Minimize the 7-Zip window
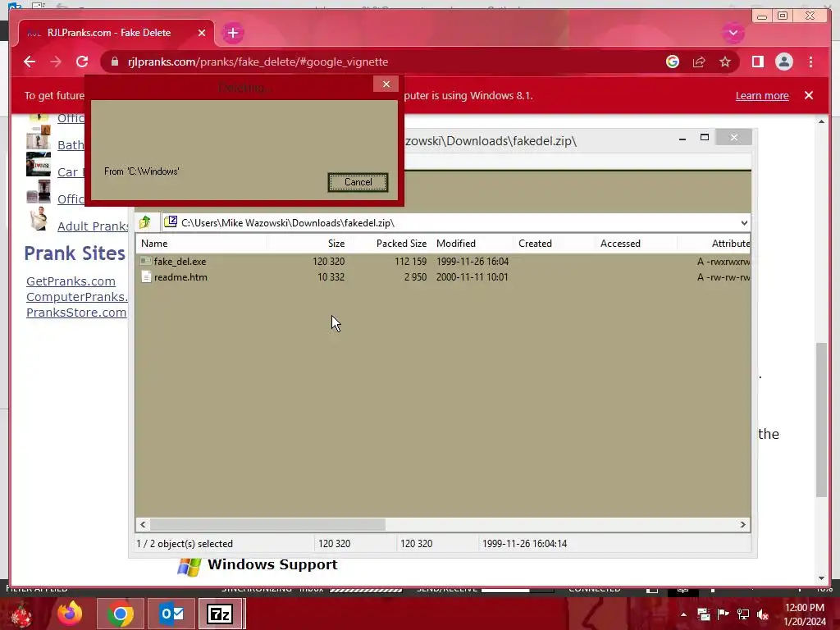This screenshot has height=630, width=840. (x=682, y=138)
